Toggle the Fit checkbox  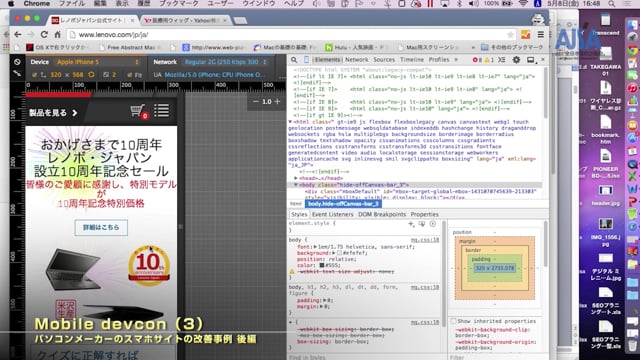click(x=129, y=75)
